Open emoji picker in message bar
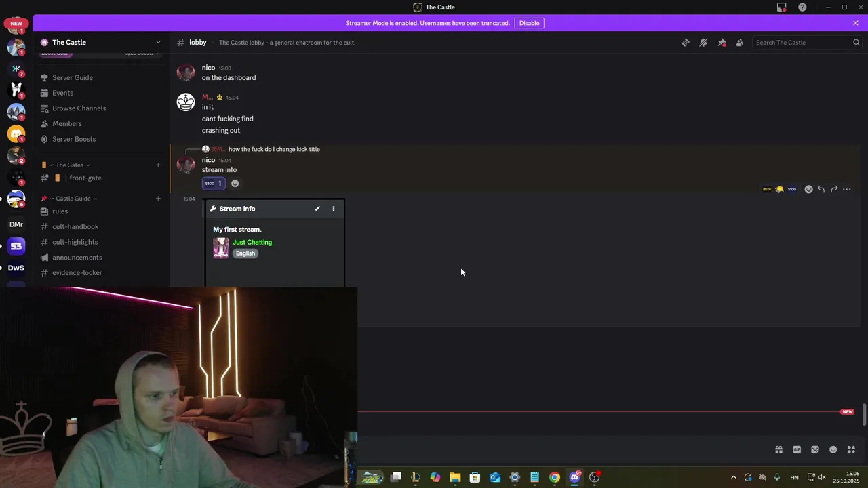Image resolution: width=868 pixels, height=488 pixels. pyautogui.click(x=833, y=449)
